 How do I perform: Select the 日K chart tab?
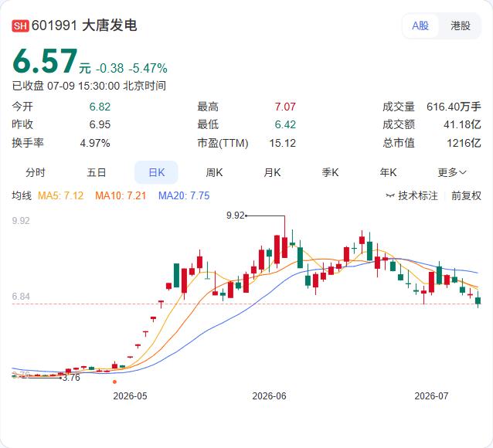[156, 172]
